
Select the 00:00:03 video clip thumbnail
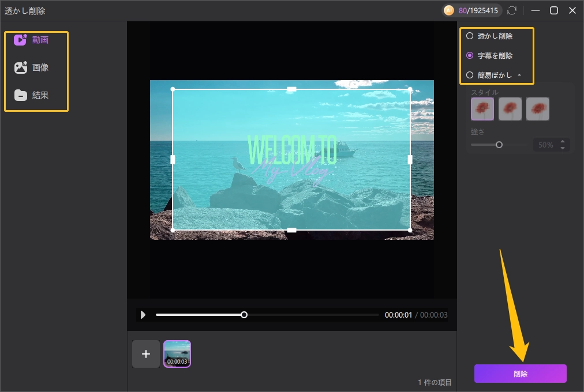coord(177,354)
